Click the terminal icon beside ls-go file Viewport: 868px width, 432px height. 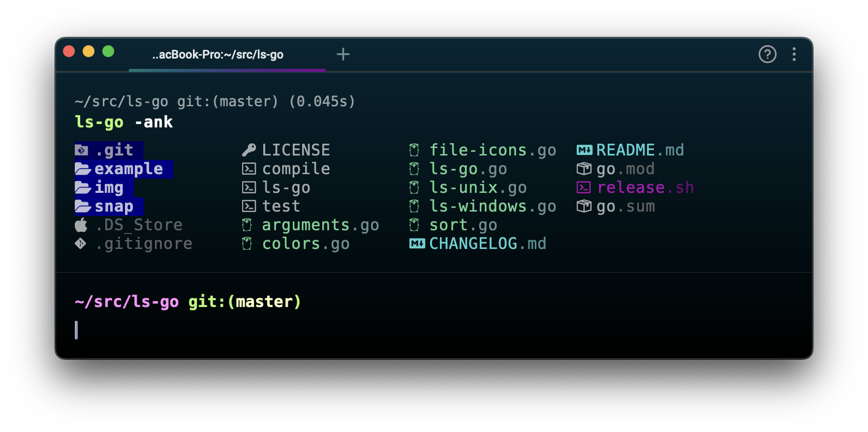click(x=249, y=187)
